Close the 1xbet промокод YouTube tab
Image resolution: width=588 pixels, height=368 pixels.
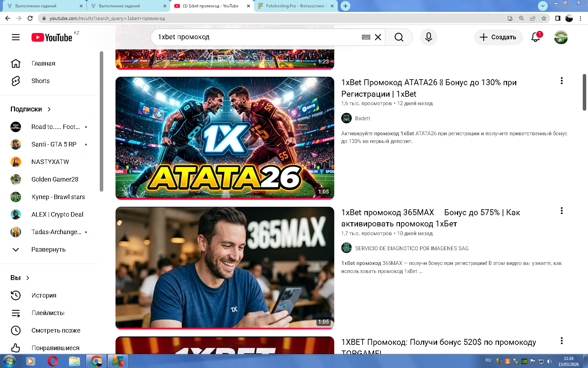coord(248,6)
